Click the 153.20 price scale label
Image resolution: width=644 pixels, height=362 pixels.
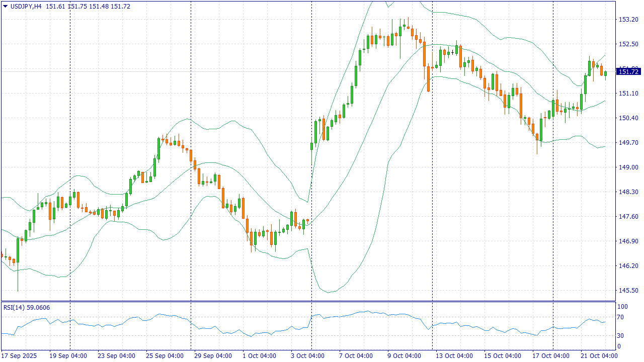[628, 20]
